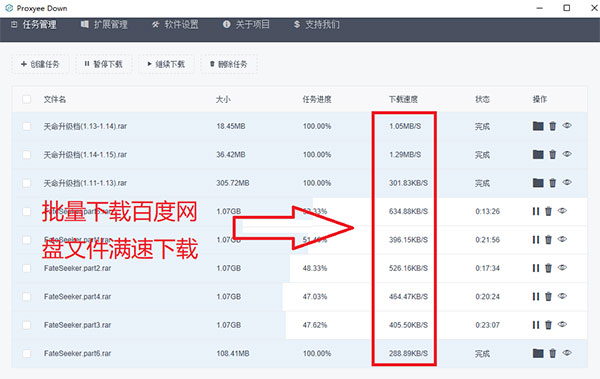The height and width of the screenshot is (379, 600).
Task: Click trash icon for FateSeeker.part4.rar
Action: 548,296
